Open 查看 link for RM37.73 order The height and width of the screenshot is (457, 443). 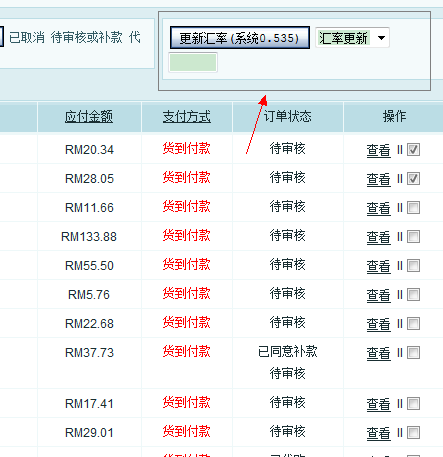coord(379,353)
